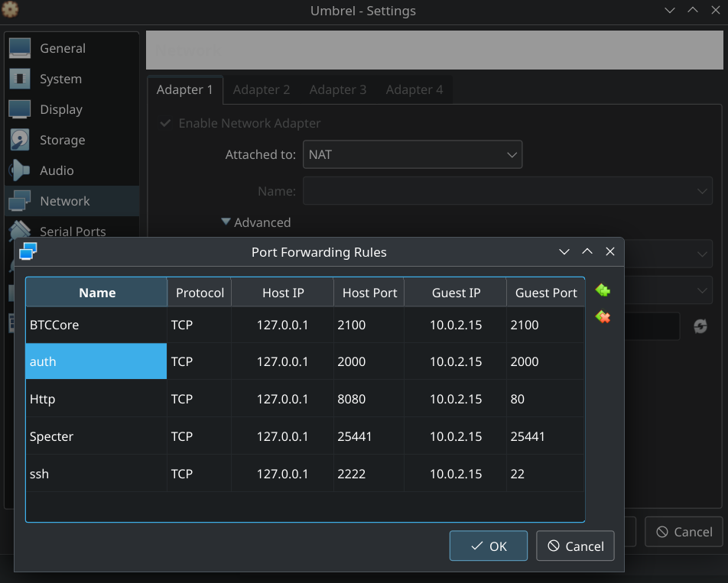Select the ssh rule name cell
The width and height of the screenshot is (728, 583).
(x=96, y=474)
